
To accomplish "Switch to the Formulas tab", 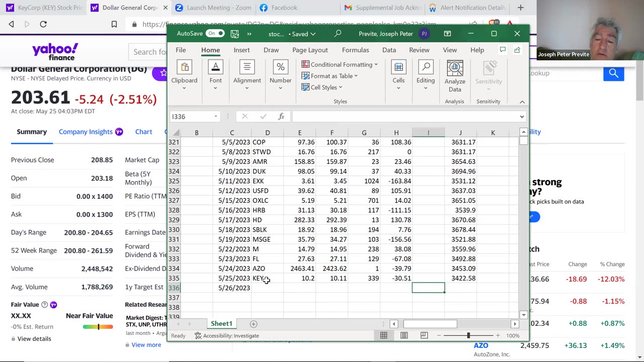I will click(x=355, y=50).
